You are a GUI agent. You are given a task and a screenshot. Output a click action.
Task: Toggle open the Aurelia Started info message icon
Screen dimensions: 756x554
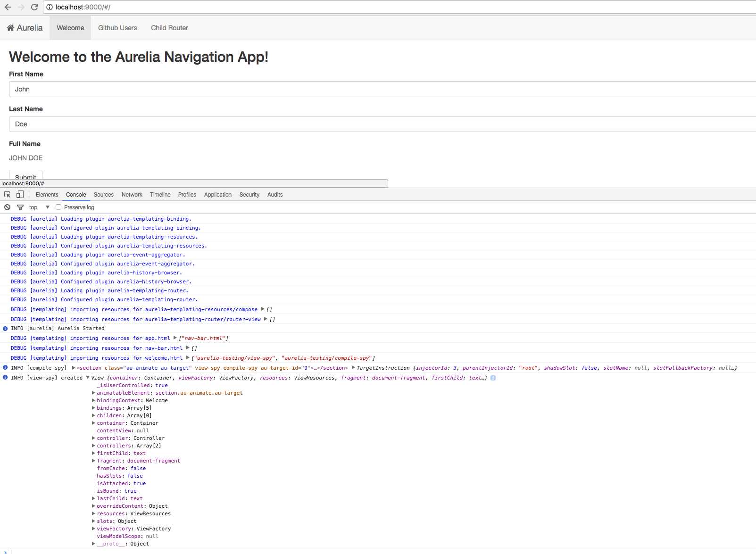coord(5,328)
